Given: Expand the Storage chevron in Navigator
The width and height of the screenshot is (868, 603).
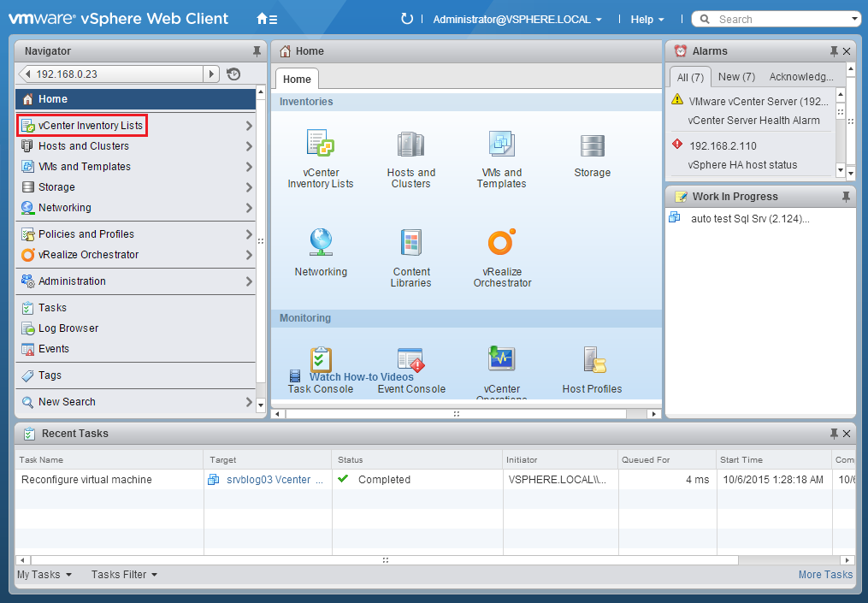Looking at the screenshot, I should [249, 187].
